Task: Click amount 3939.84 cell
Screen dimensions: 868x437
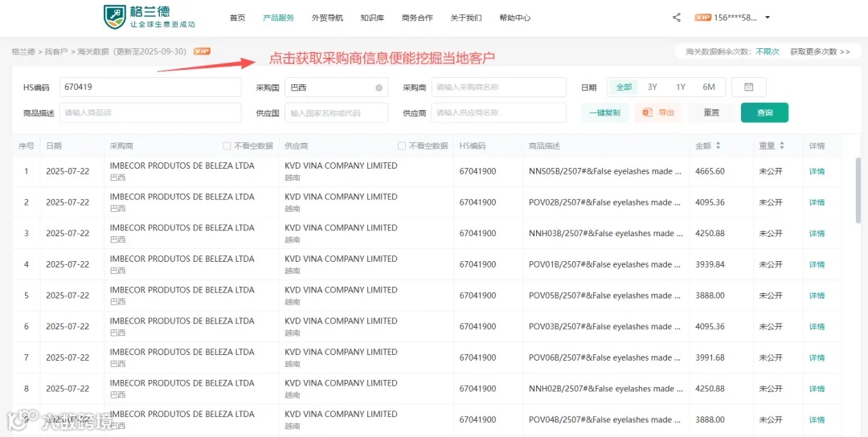Action: (x=710, y=264)
